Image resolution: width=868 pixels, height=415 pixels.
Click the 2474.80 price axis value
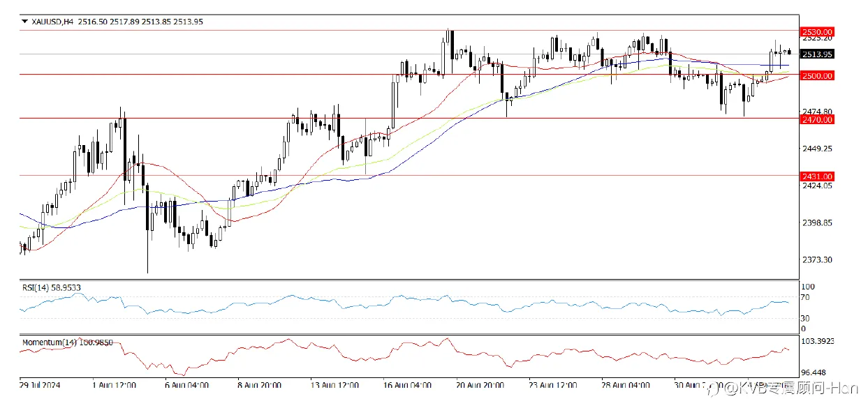817,112
